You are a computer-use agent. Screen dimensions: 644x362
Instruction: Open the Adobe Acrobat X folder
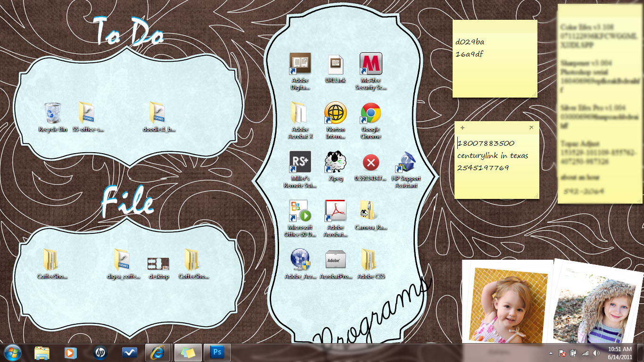point(300,113)
